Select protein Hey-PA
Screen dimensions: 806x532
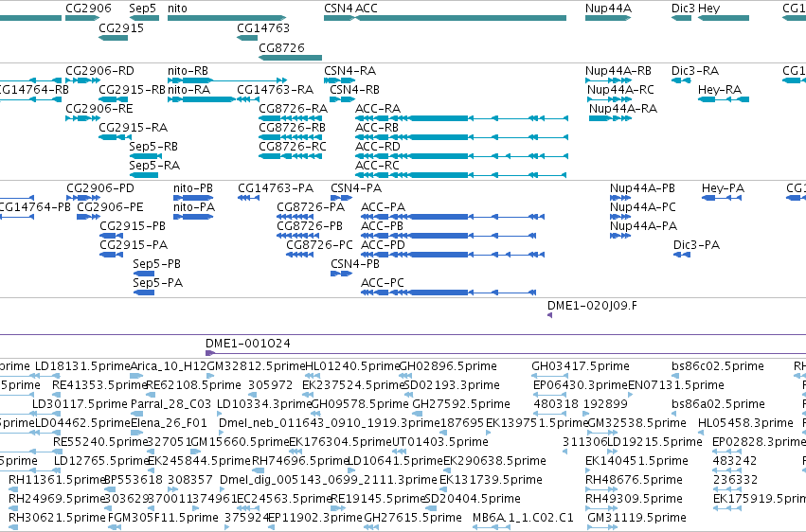(x=723, y=188)
